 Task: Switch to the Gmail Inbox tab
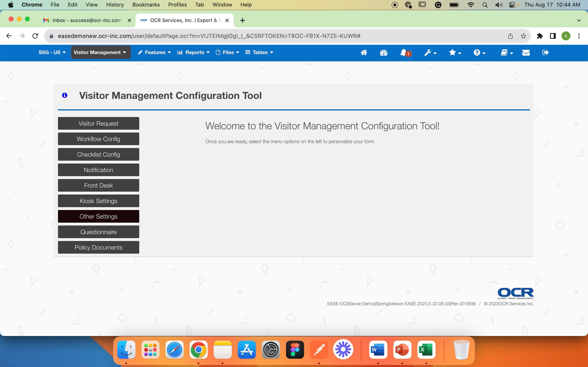(x=87, y=20)
